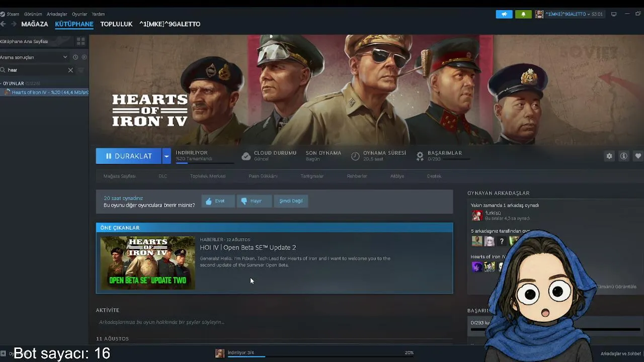This screenshot has width=644, height=362.
Task: Open the library grid view icon
Action: click(x=80, y=41)
